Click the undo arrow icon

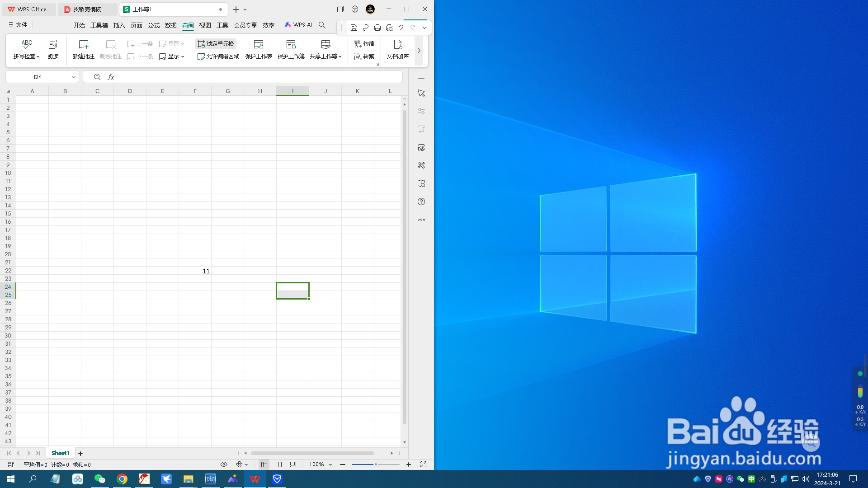point(401,28)
